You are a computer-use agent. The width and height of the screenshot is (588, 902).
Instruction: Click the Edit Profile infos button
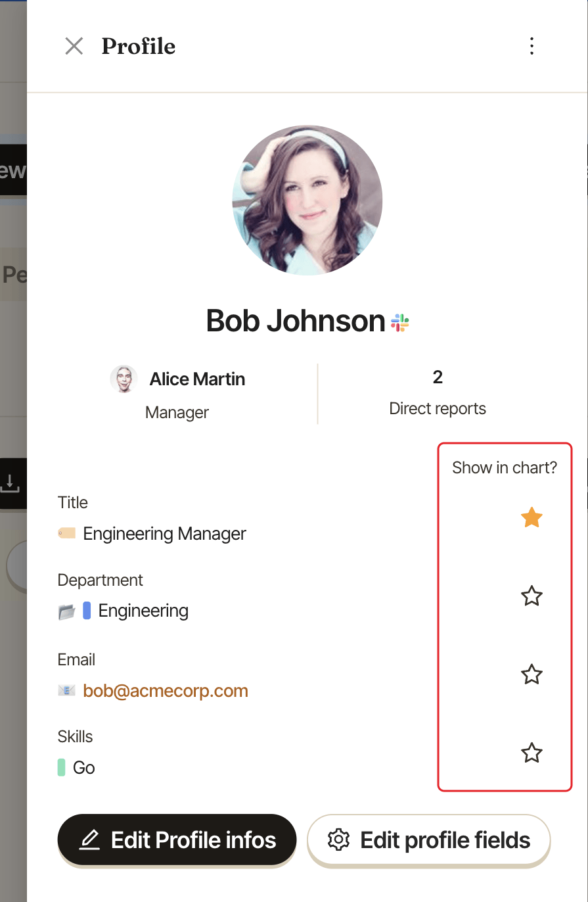177,840
